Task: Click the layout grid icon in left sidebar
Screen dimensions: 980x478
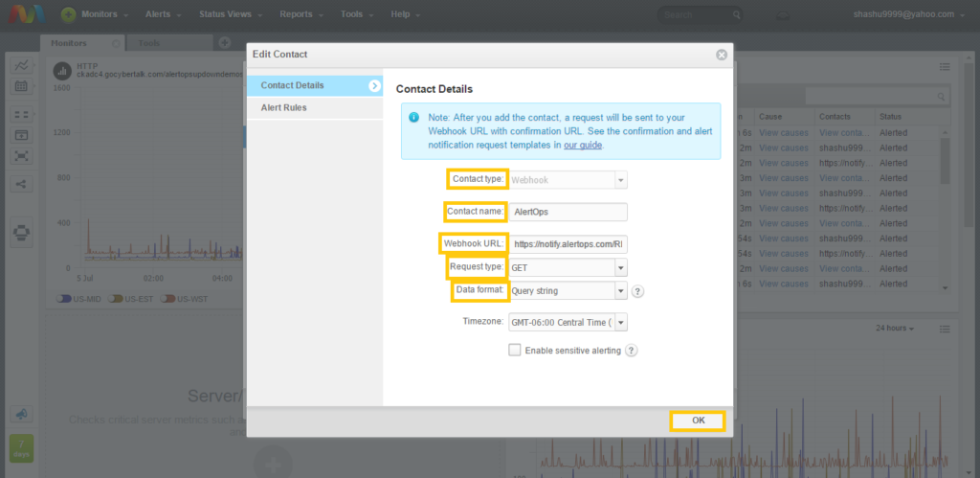Action: tap(21, 115)
